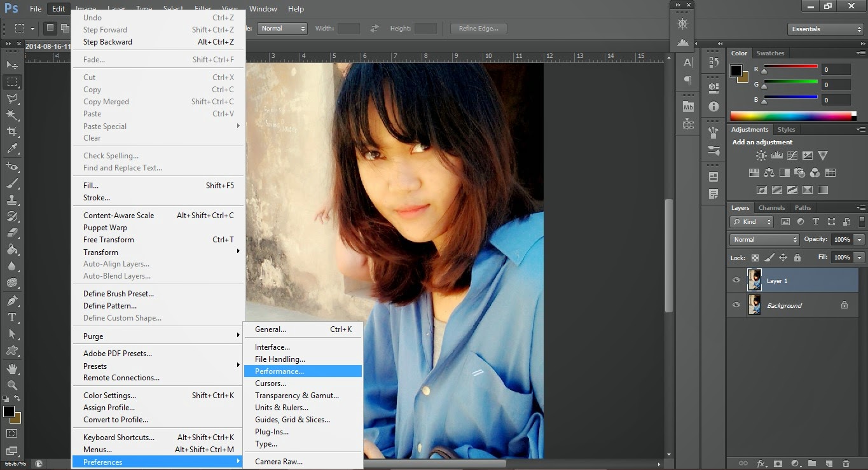
Task: Click the Refine Edge button
Action: [479, 29]
